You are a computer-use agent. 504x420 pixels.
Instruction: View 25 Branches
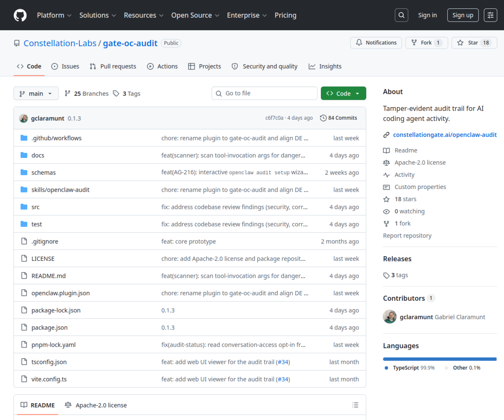coord(87,93)
